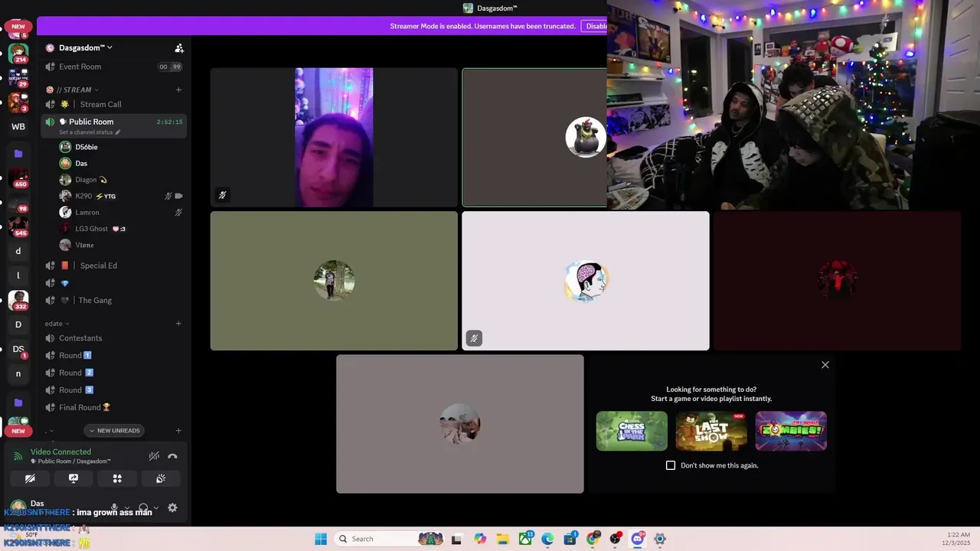Open the server with the 332 badge
Image resolution: width=980 pixels, height=551 pixels.
pyautogui.click(x=18, y=300)
